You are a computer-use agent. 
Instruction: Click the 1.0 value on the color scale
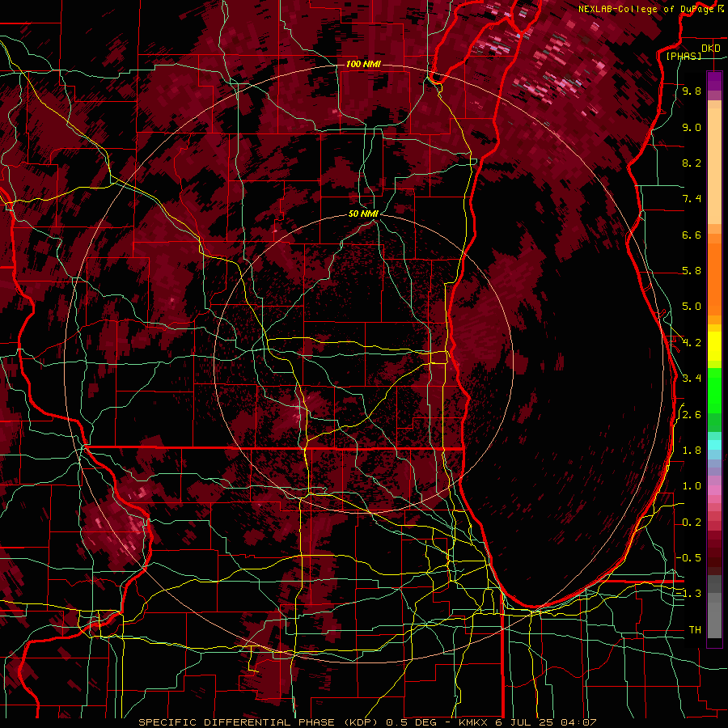point(692,486)
